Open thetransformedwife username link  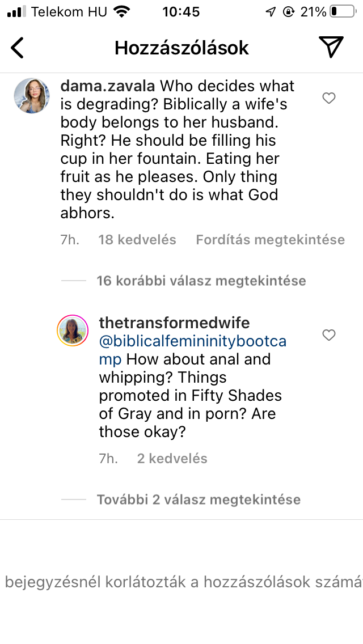click(x=174, y=323)
